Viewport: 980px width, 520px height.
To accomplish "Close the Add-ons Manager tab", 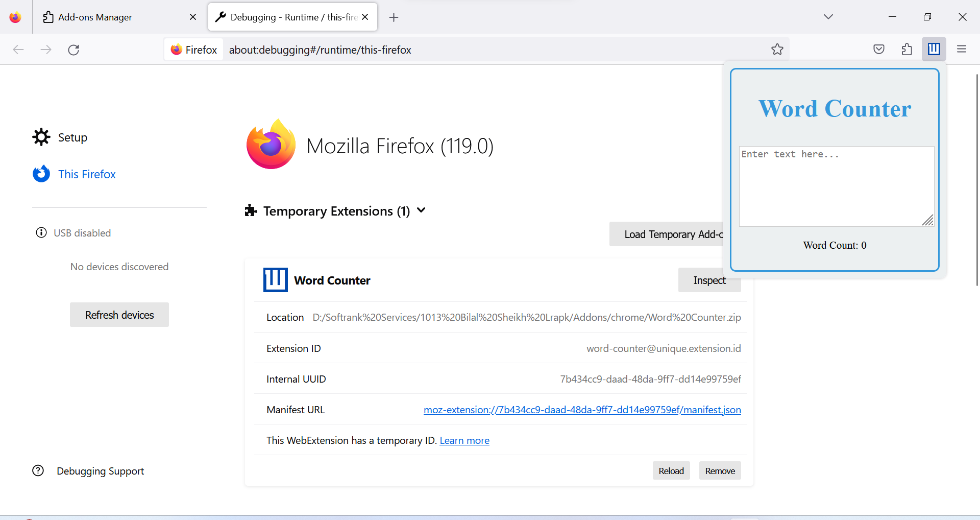I will point(193,17).
